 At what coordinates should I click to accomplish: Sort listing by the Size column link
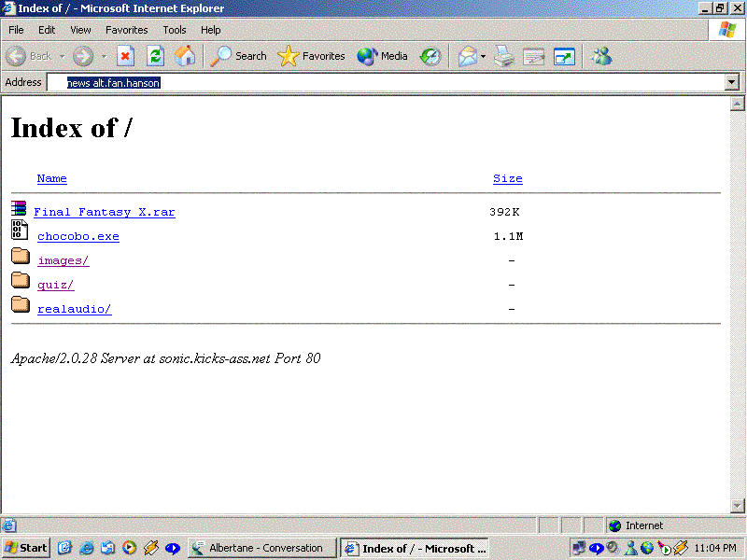click(507, 178)
